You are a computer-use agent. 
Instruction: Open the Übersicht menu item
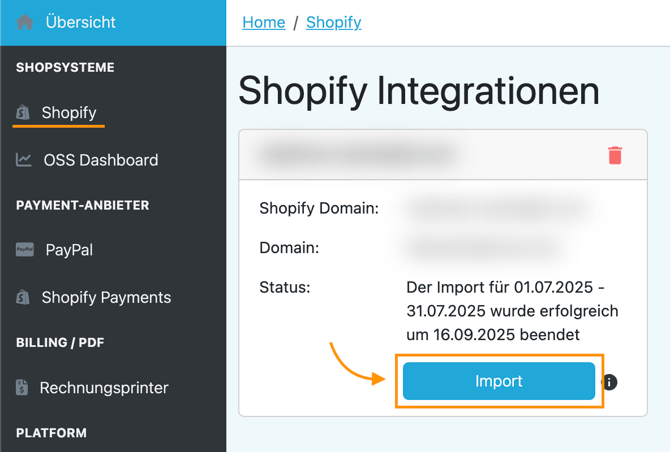[80, 22]
